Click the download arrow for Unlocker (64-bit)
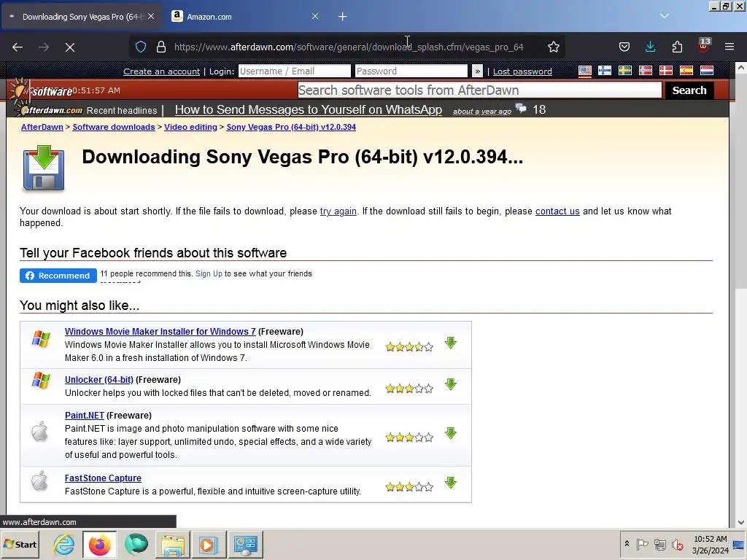The image size is (747, 560). pos(451,384)
